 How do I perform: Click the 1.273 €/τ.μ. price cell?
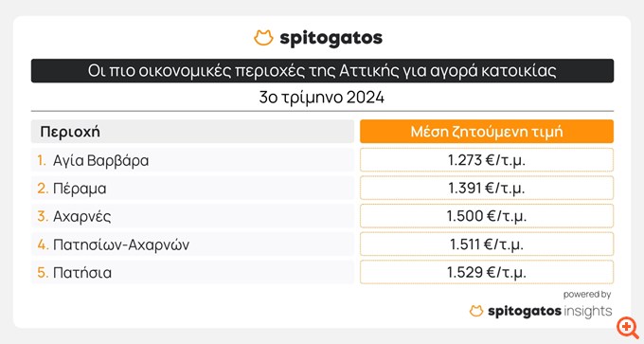(x=487, y=160)
